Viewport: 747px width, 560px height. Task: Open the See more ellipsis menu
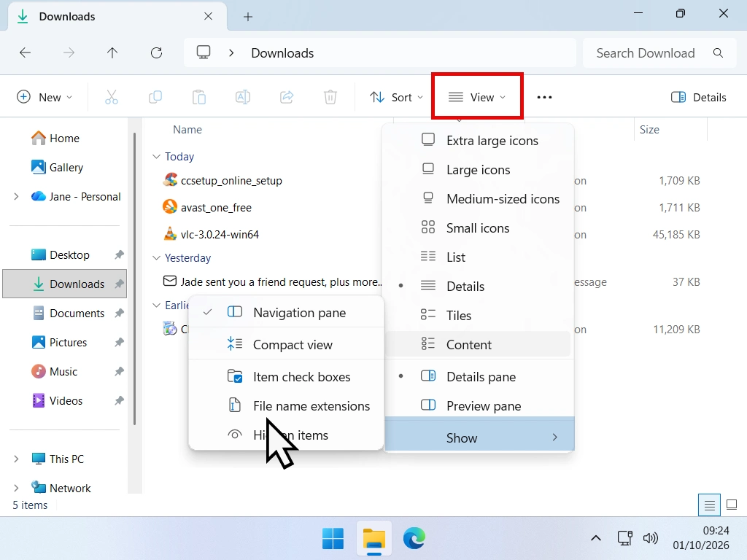[x=544, y=97]
